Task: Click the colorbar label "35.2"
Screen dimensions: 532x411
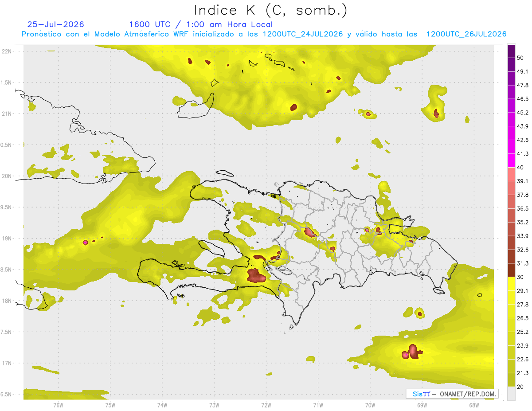Action: (x=523, y=222)
